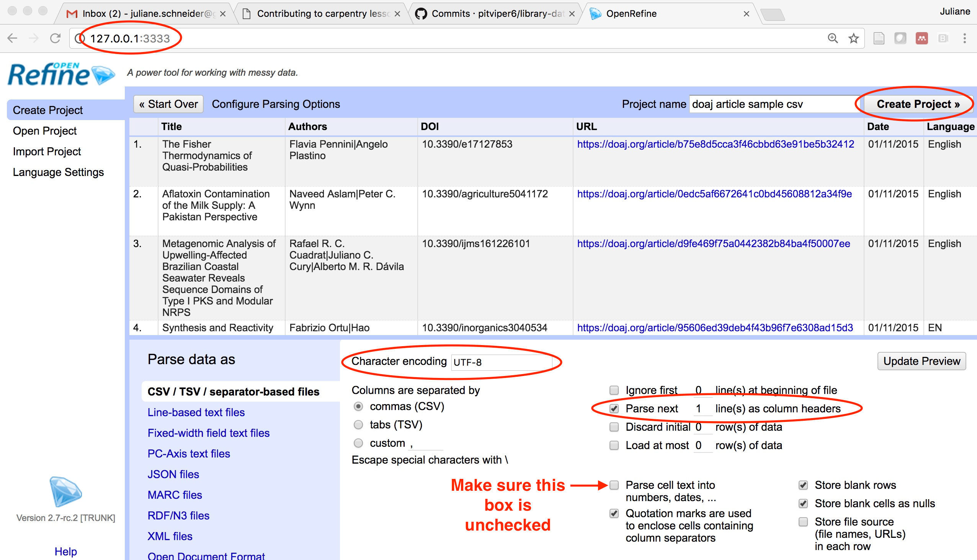This screenshot has width=977, height=560.
Task: Uncheck Parse next line(s) as column headers
Action: tap(614, 409)
